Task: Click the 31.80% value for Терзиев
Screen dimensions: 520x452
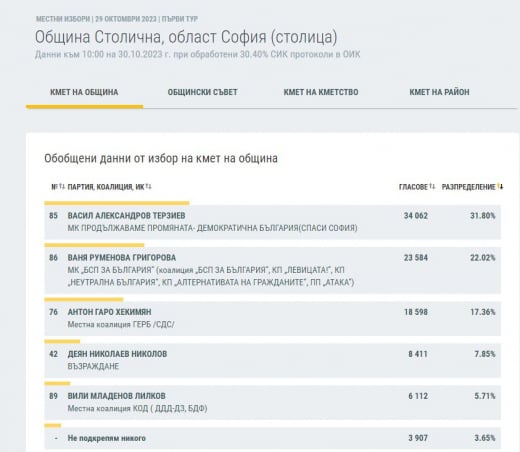Action: (x=483, y=216)
